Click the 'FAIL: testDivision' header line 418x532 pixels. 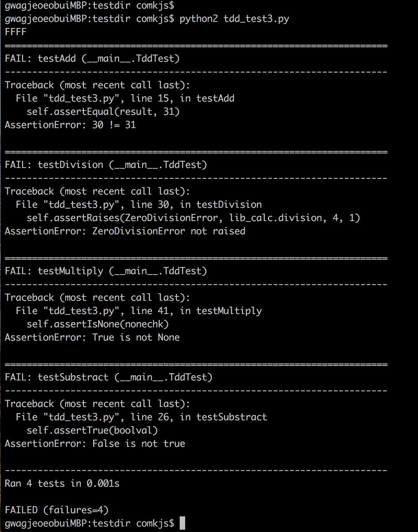tap(106, 165)
